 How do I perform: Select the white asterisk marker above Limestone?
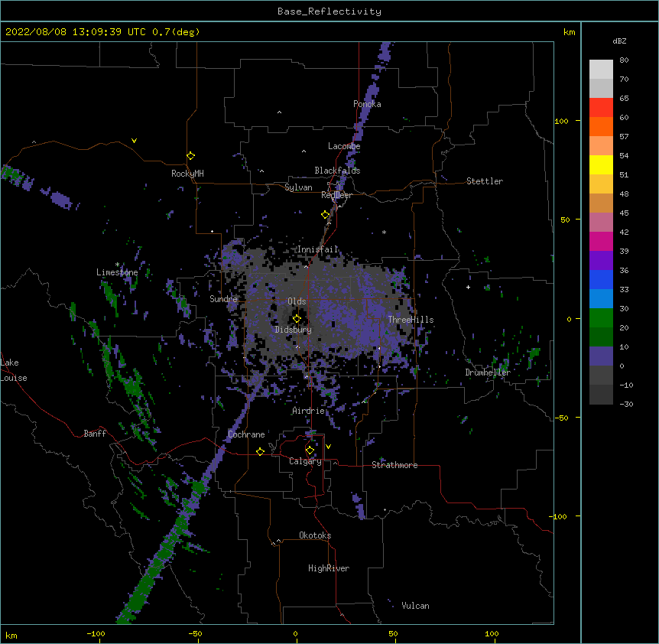(x=117, y=265)
